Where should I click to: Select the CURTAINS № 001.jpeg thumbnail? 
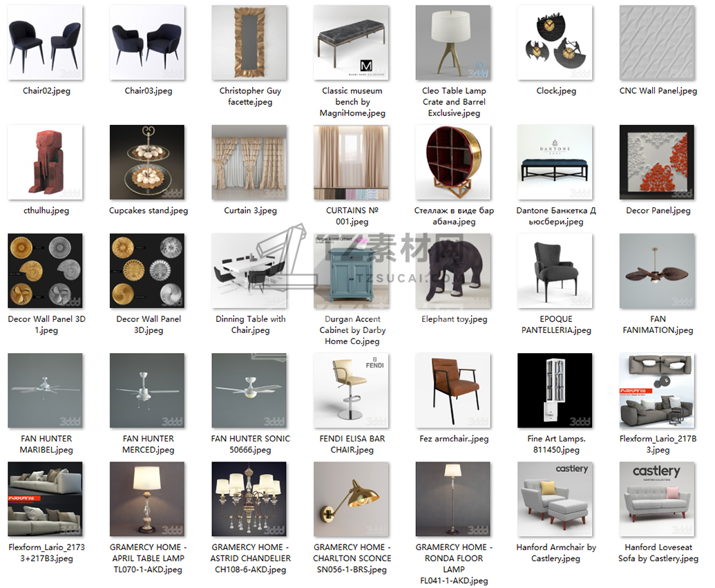coord(351,162)
